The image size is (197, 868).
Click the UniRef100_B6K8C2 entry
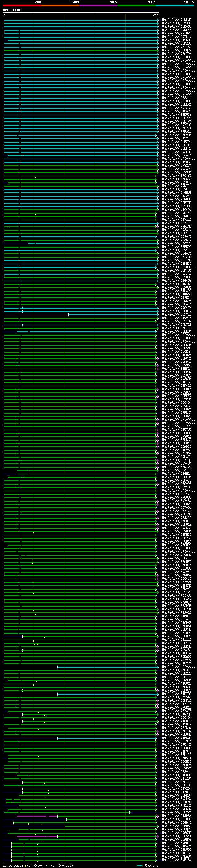176,690
